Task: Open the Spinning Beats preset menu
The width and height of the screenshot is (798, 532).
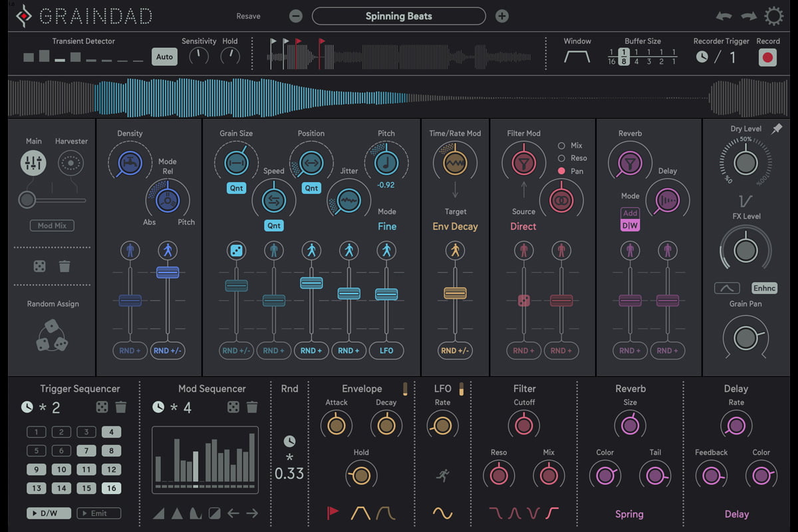Action: click(x=398, y=16)
